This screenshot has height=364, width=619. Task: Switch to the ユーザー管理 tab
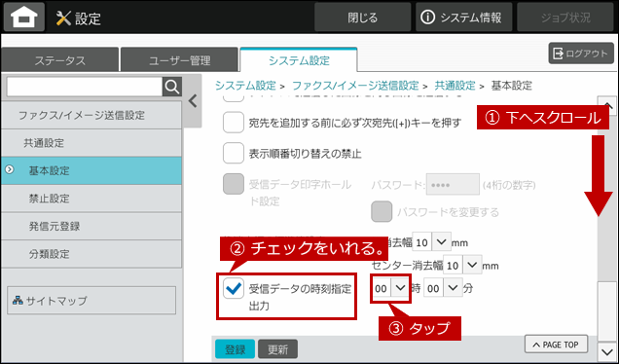179,60
